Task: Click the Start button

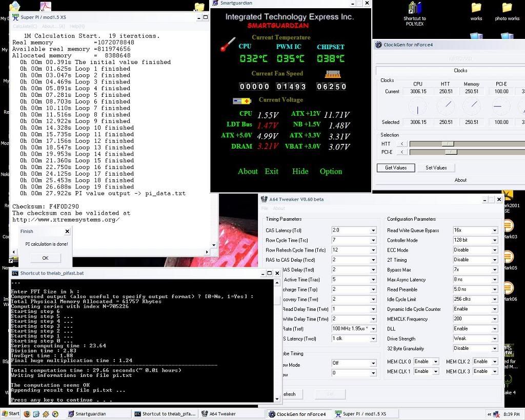Action: [10, 414]
